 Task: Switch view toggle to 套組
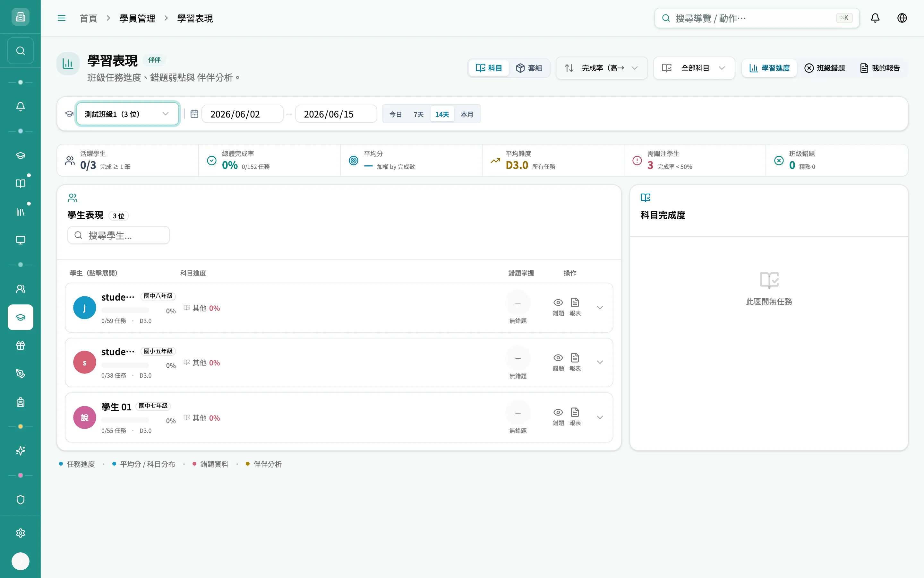pos(529,68)
